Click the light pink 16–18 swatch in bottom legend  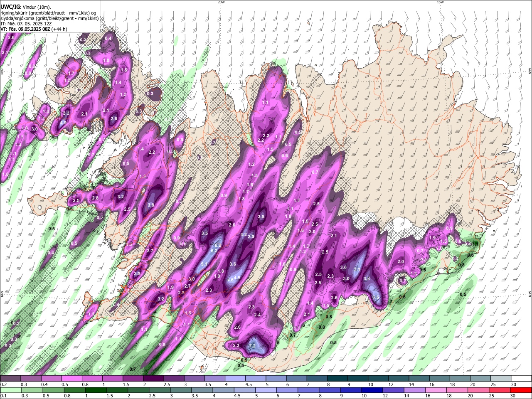436,390
